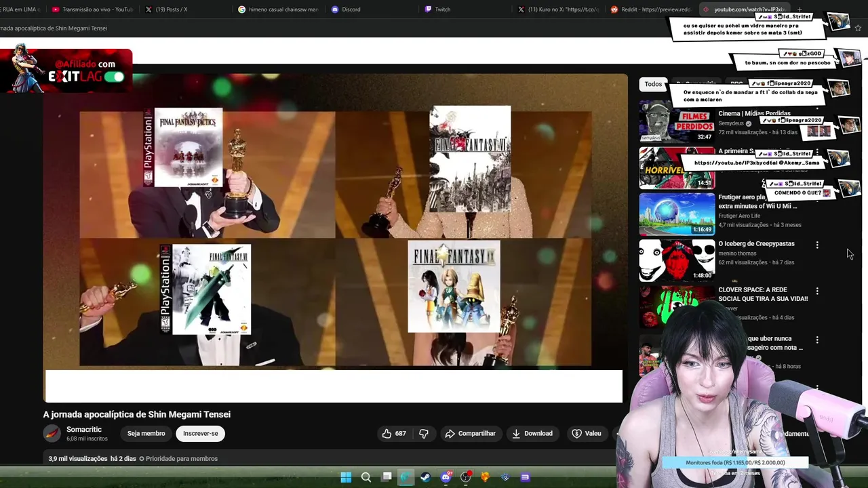868x488 pixels.
Task: Launch Steam from the taskbar
Action: (x=425, y=477)
